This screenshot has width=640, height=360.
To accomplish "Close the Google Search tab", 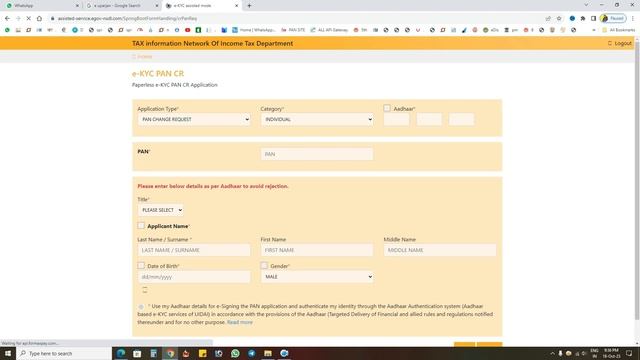I will tap(157, 6).
